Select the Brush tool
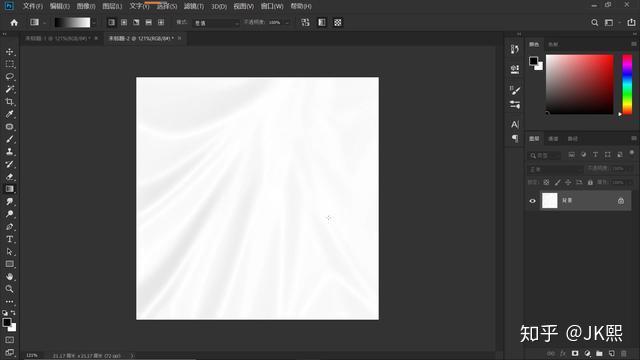Image resolution: width=640 pixels, height=360 pixels. coord(9,139)
